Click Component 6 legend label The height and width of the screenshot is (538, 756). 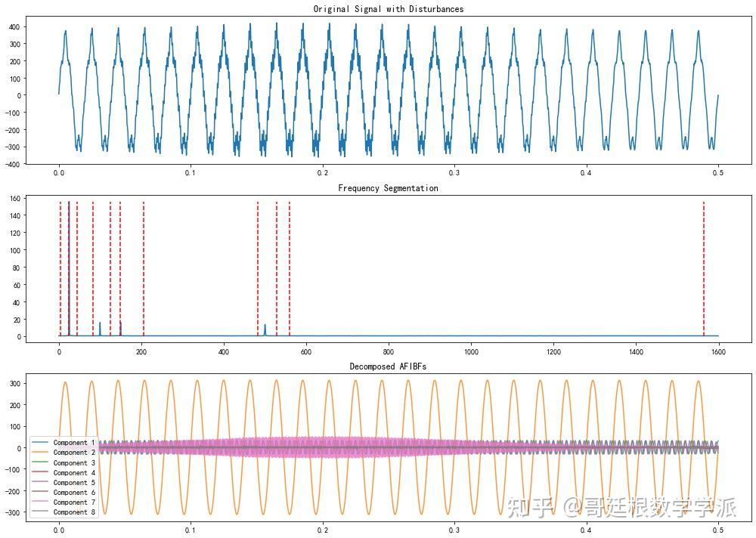(74, 493)
